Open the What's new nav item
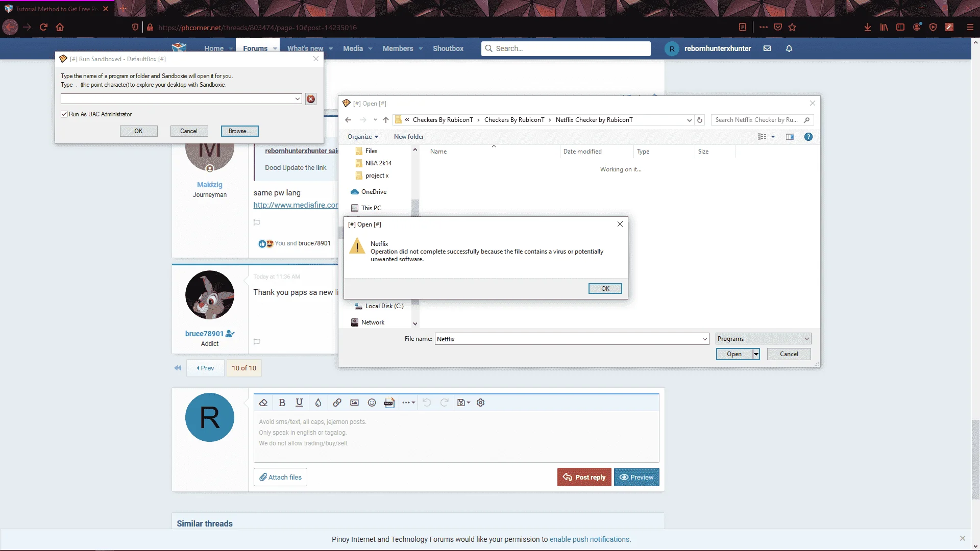Viewport: 980px width, 551px height. 305,48
